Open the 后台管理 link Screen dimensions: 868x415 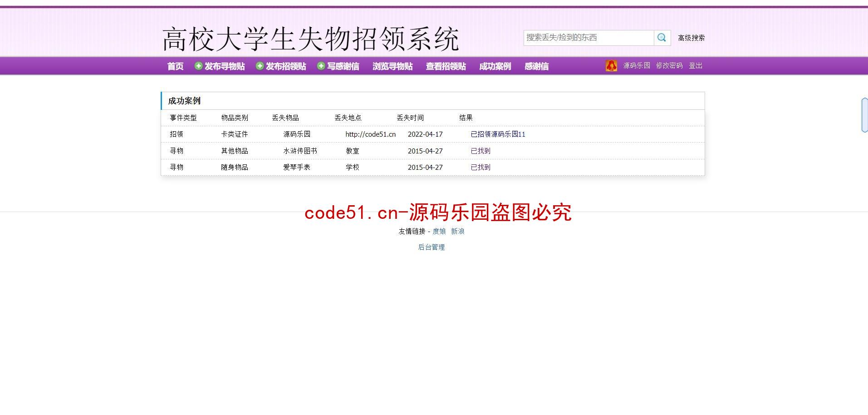(432, 247)
